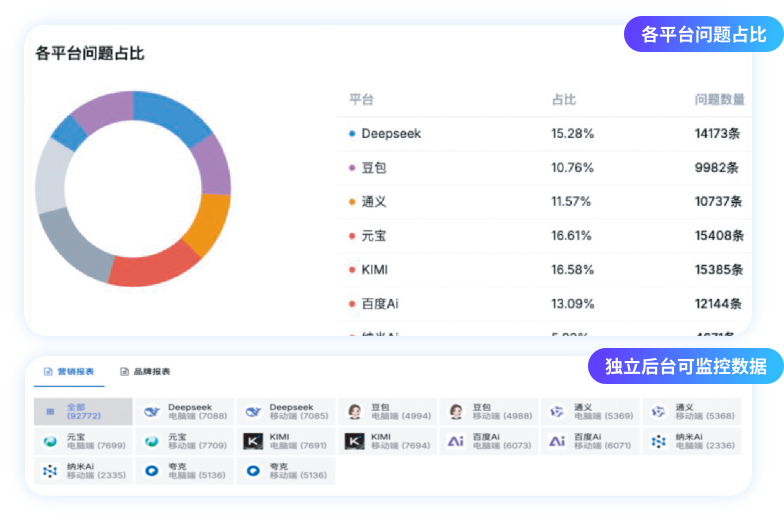Click the 11.57% share value
The width and height of the screenshot is (784, 520).
point(571,202)
